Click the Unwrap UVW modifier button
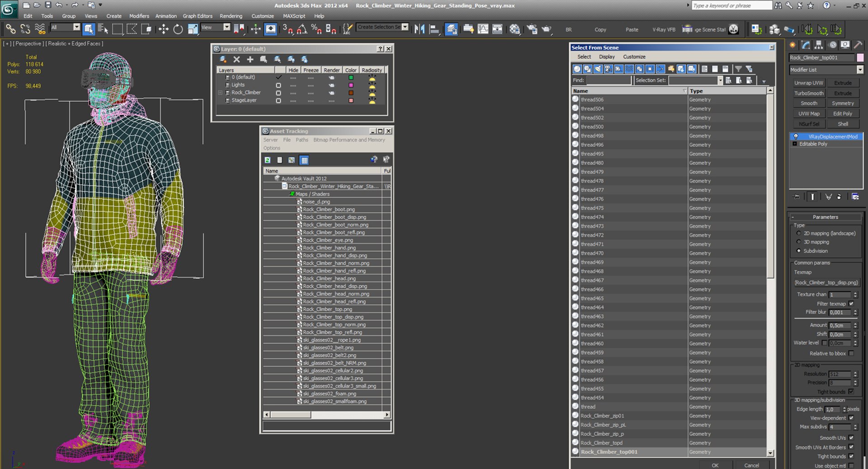 click(809, 83)
